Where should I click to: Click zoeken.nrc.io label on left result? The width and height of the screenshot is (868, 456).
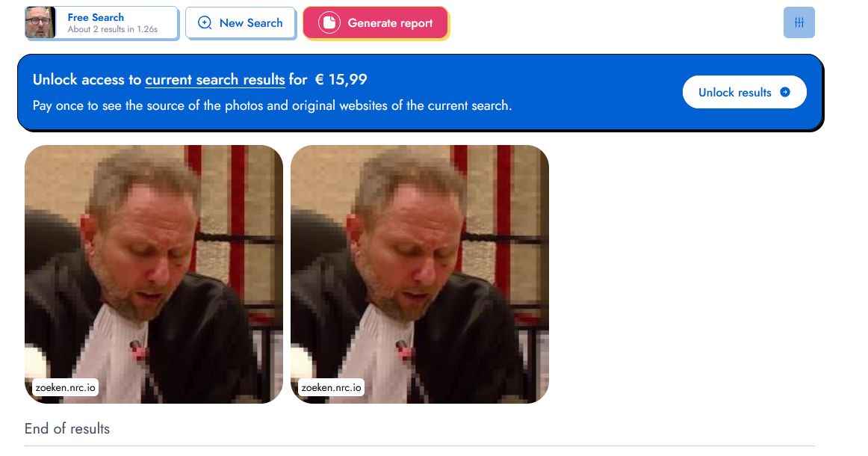(x=65, y=387)
